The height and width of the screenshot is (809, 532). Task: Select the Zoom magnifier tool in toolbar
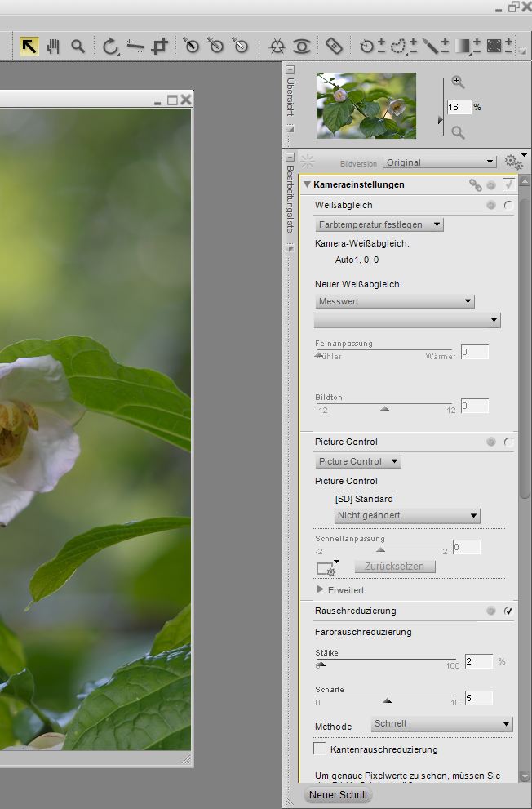tap(78, 46)
